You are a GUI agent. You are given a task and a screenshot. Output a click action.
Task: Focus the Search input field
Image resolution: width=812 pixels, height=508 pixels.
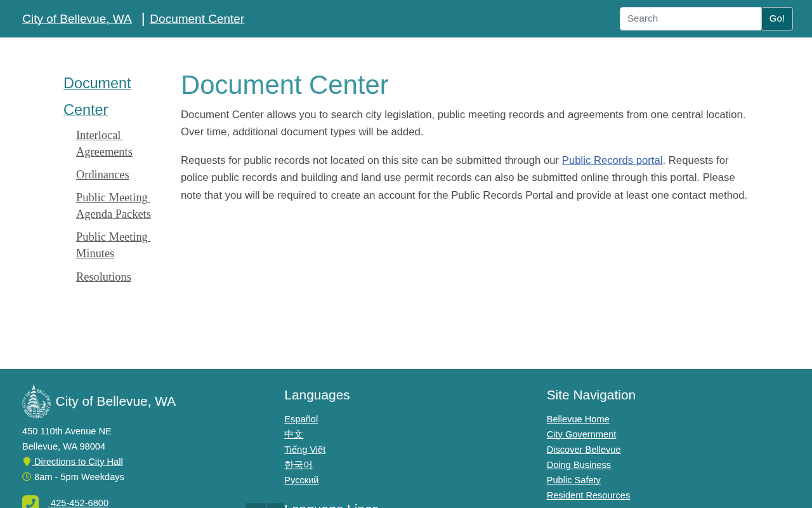690,18
